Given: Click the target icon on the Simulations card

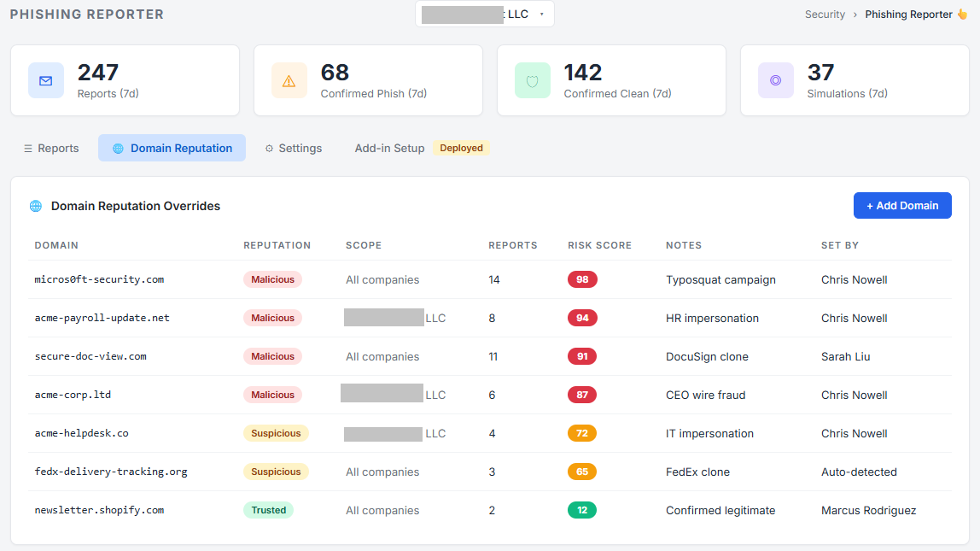Looking at the screenshot, I should [776, 80].
